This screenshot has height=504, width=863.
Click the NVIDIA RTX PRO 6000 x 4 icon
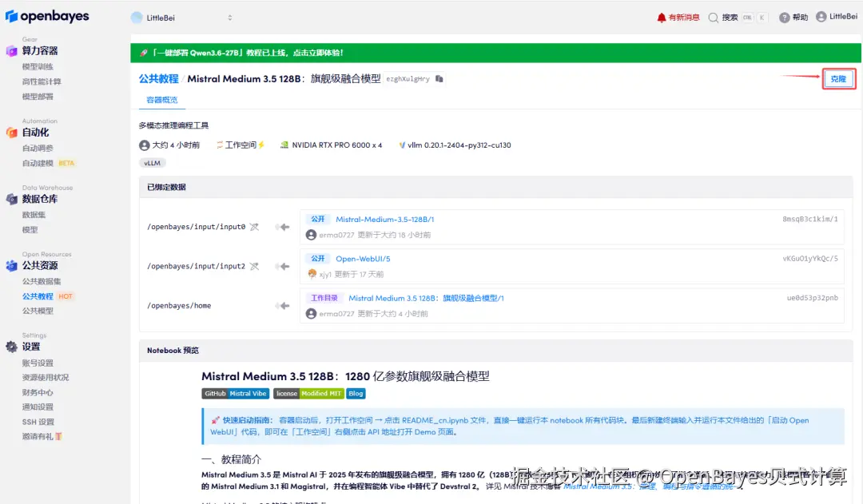tap(284, 145)
